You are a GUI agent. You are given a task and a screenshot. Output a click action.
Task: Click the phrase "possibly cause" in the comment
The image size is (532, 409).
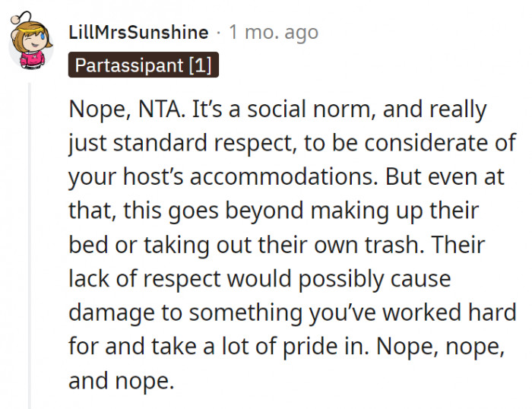coord(375,279)
